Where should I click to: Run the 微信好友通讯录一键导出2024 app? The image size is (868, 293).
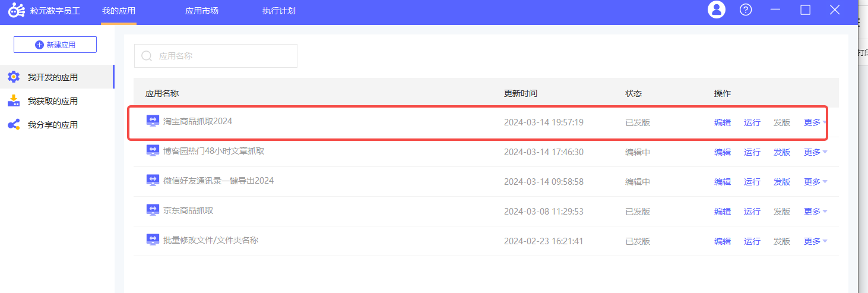pos(752,182)
